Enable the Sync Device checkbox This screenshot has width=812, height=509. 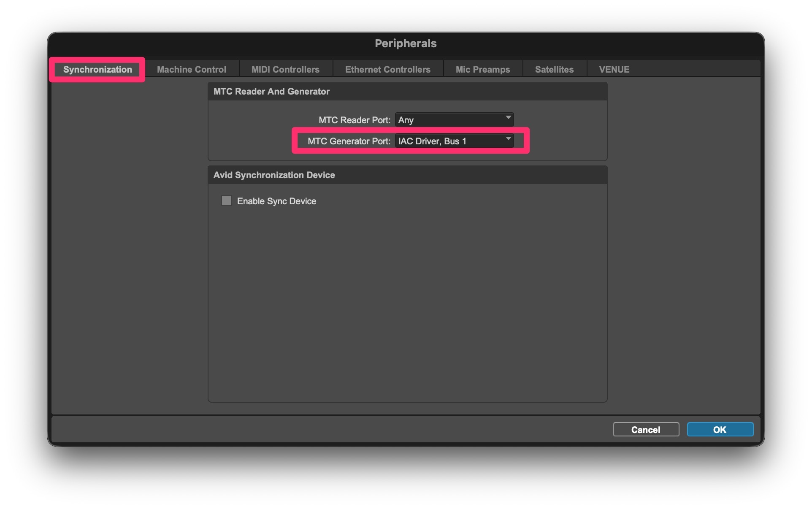pyautogui.click(x=227, y=200)
